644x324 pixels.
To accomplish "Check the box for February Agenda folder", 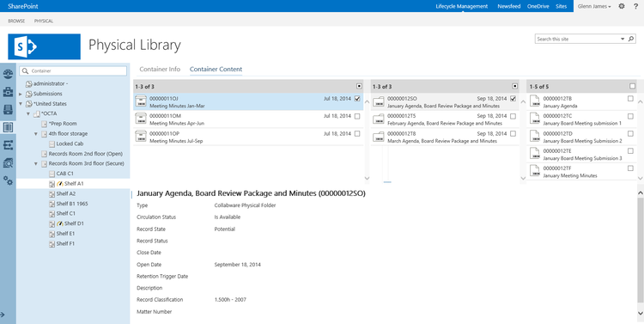I will pos(513,116).
